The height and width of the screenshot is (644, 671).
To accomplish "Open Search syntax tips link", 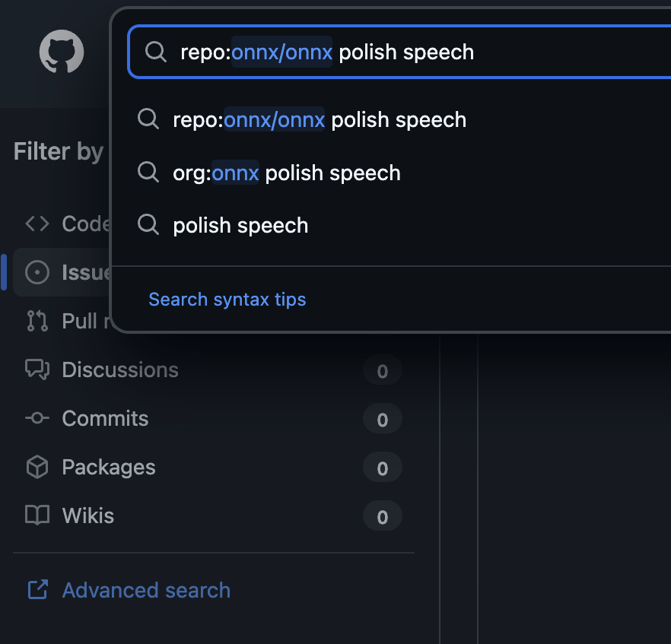I will [x=227, y=300].
